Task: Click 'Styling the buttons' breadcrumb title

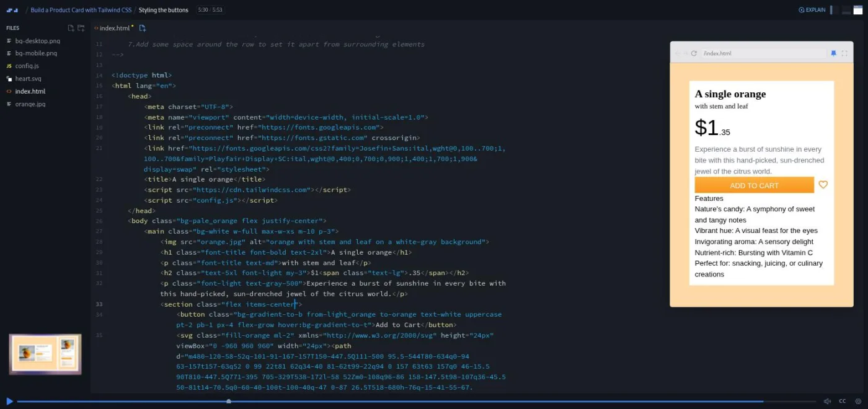Action: 164,10
